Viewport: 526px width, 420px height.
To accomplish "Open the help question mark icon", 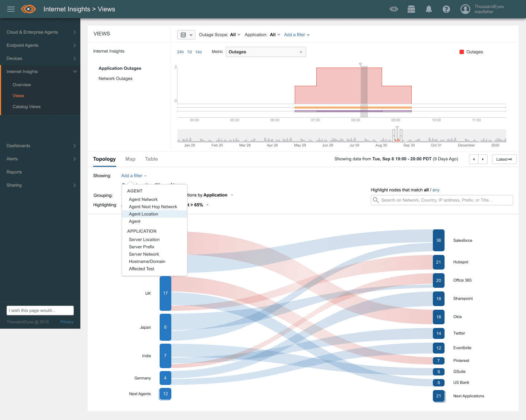I will click(446, 9).
